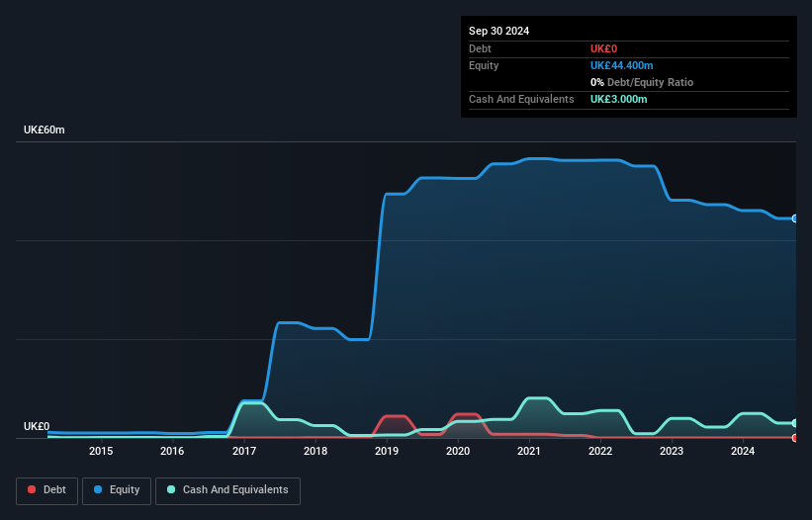The height and width of the screenshot is (520, 812).
Task: Click the 2017 axis label
Action: pos(244,451)
